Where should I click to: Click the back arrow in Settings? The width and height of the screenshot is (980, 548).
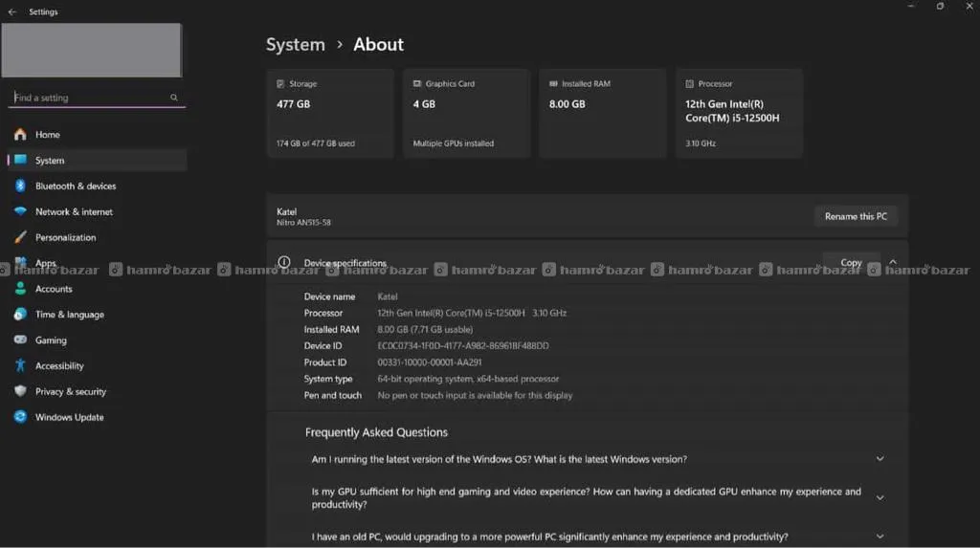12,12
